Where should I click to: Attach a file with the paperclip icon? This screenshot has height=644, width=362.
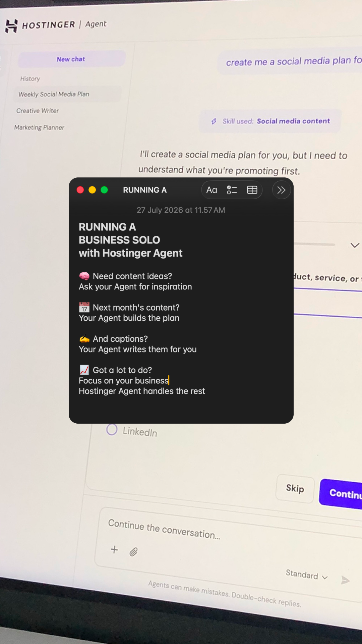[133, 552]
